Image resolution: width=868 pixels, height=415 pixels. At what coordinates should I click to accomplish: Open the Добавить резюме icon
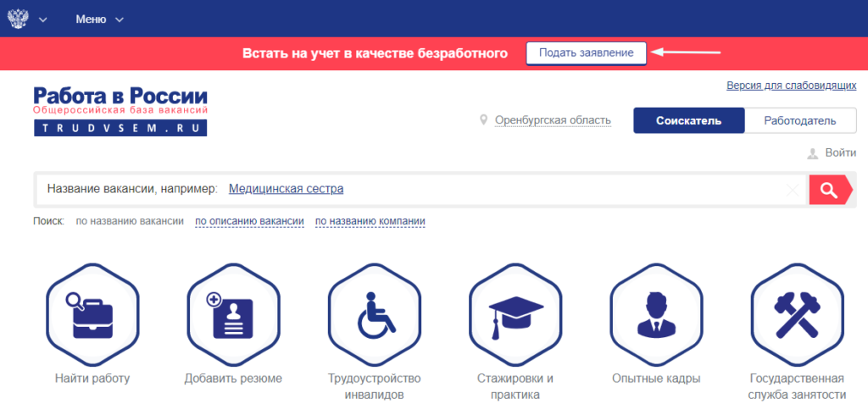click(x=233, y=316)
